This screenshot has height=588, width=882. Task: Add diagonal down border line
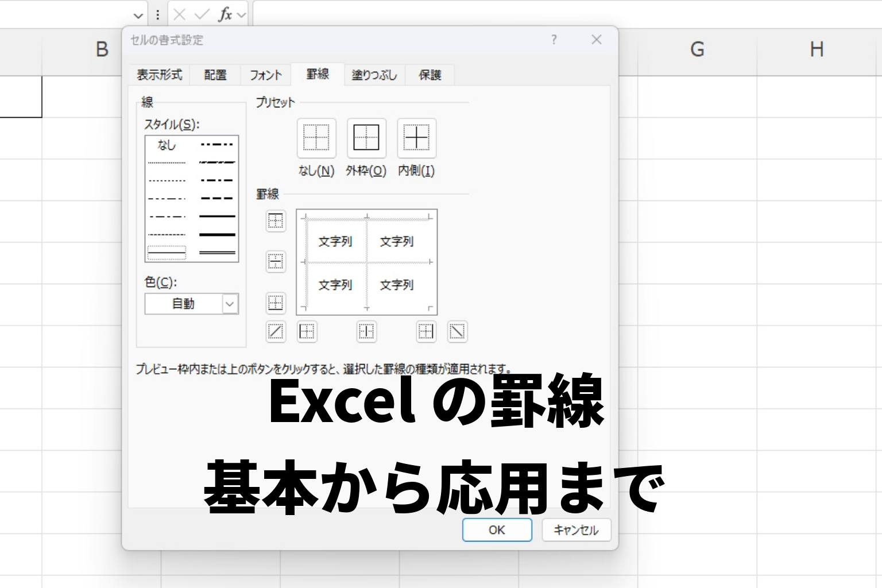[x=457, y=331]
